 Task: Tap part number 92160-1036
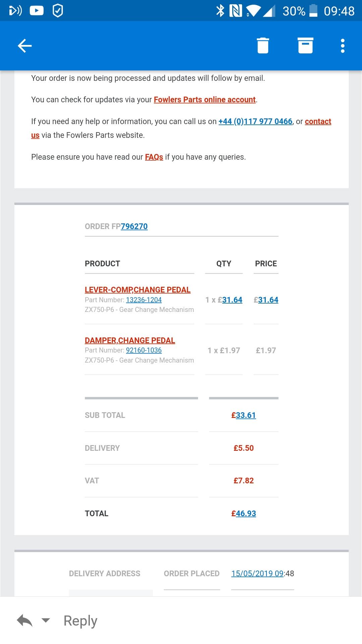coord(144,350)
